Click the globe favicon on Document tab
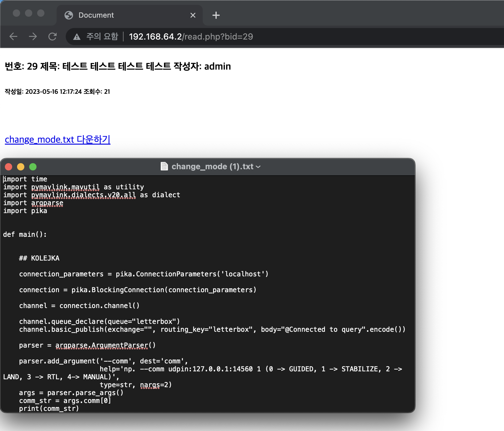Image resolution: width=504 pixels, height=431 pixels. (x=69, y=15)
